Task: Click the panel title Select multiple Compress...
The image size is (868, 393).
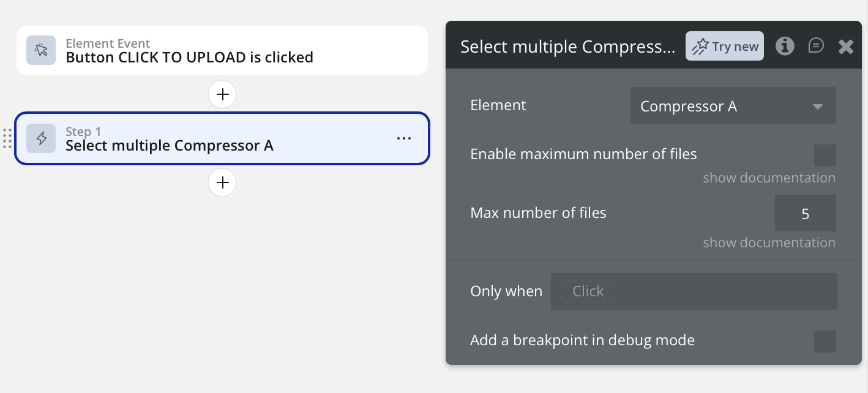Action: tap(567, 47)
